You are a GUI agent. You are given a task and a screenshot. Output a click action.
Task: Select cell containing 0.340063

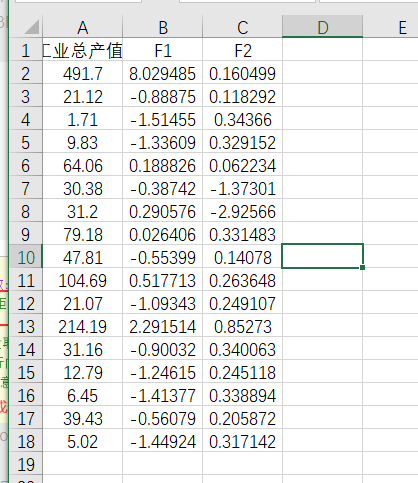click(x=243, y=349)
